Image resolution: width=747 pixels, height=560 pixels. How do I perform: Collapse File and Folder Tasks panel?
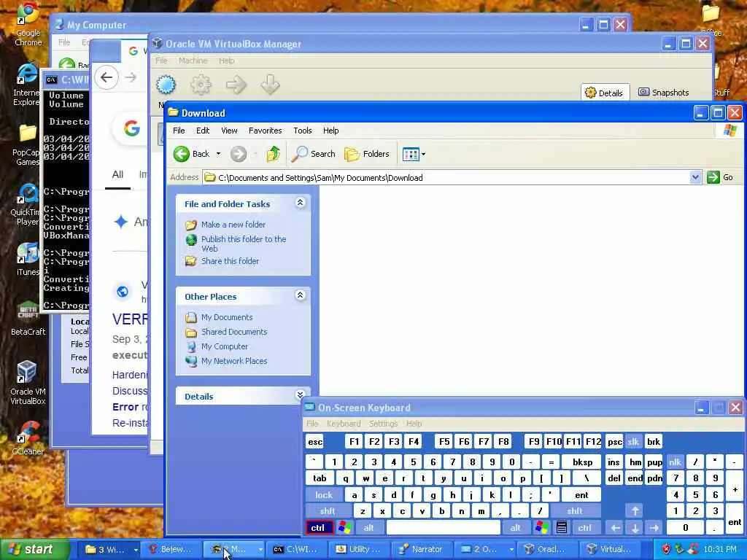[x=300, y=203]
